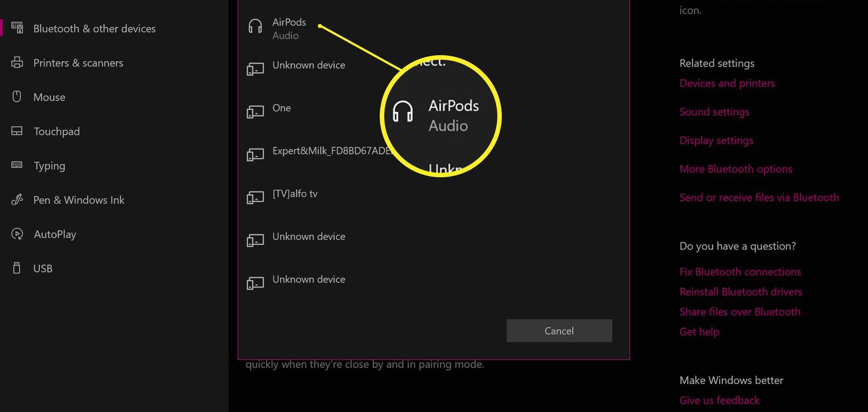Click the AirPods headphones icon in device list
Viewport: 868px width, 412px height.
[255, 26]
